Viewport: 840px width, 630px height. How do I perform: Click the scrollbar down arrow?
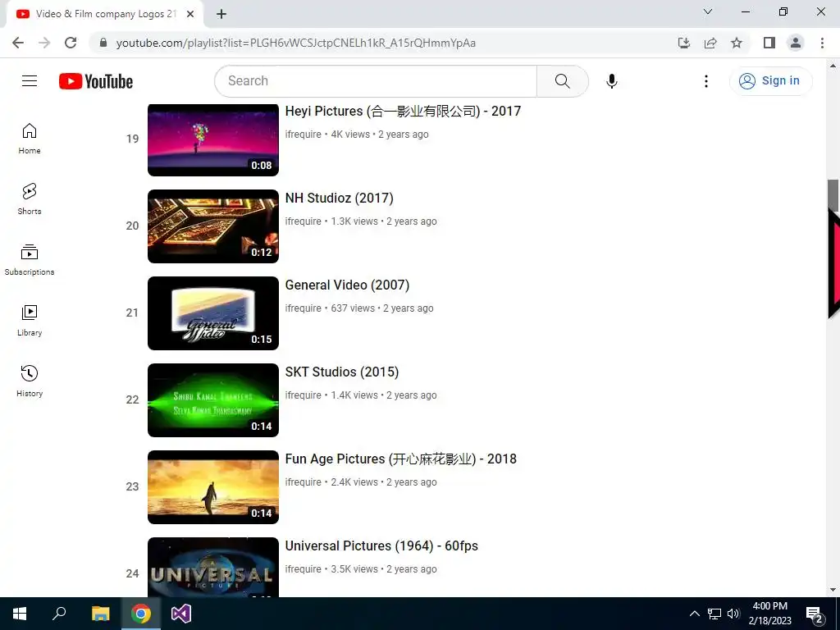tap(833, 590)
